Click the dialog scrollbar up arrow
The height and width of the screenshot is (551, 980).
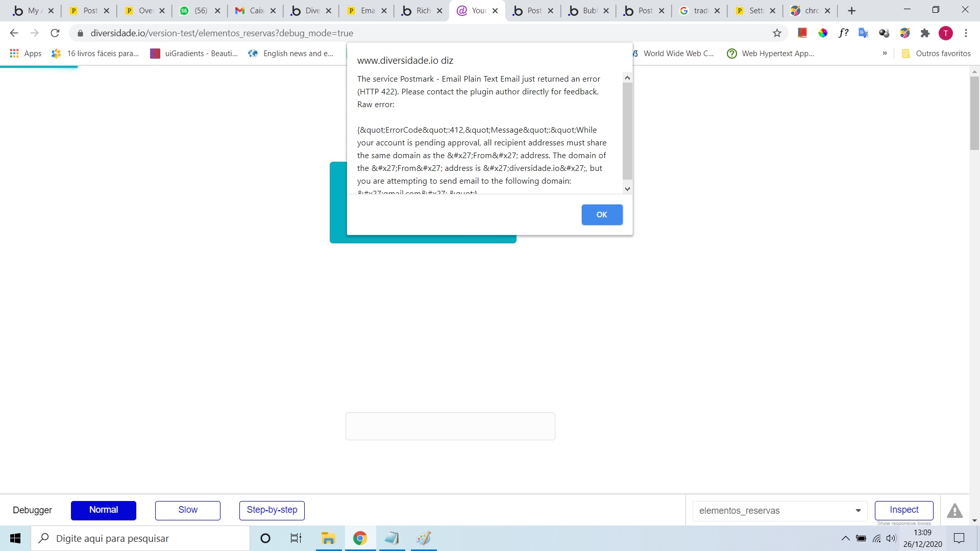tap(627, 78)
